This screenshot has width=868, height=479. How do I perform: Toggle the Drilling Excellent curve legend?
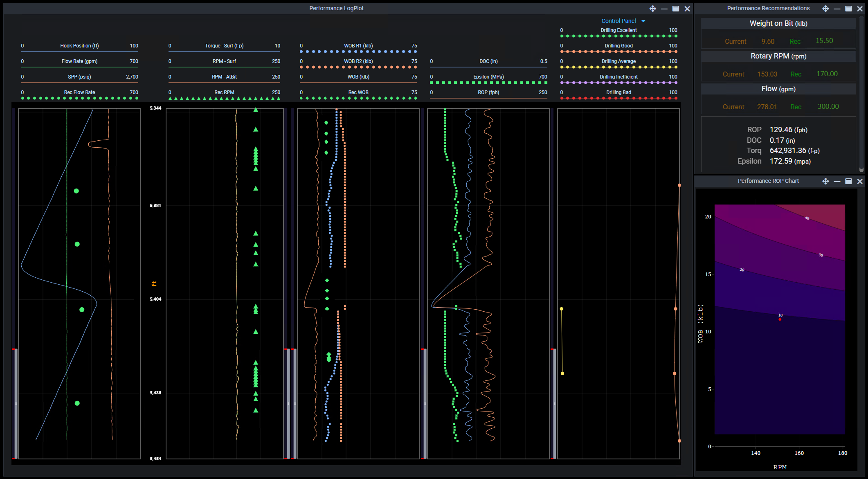coord(619,30)
